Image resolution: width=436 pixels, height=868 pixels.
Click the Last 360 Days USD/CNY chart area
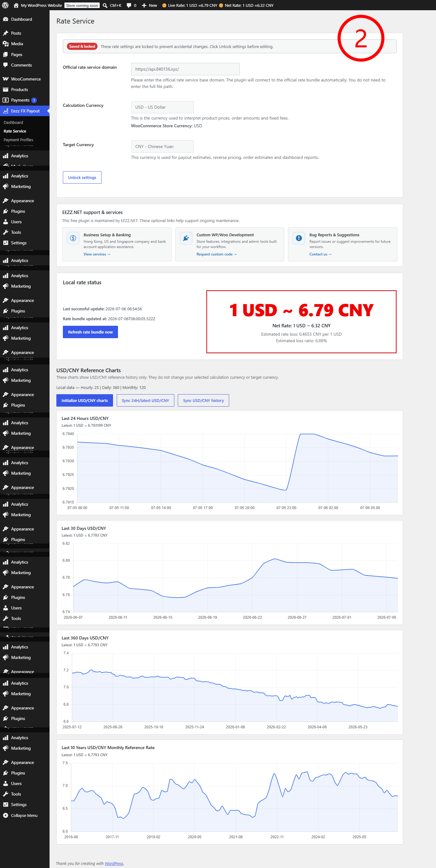click(235, 687)
